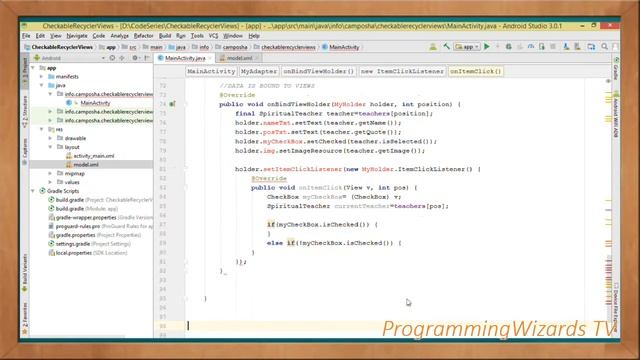The height and width of the screenshot is (360, 640).
Task: Collapse the java folder node
Action: tap(42, 85)
